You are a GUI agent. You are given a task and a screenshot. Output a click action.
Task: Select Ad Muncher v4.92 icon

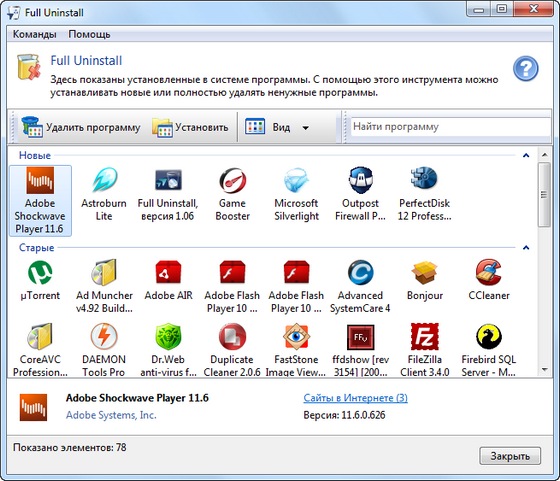[x=104, y=272]
